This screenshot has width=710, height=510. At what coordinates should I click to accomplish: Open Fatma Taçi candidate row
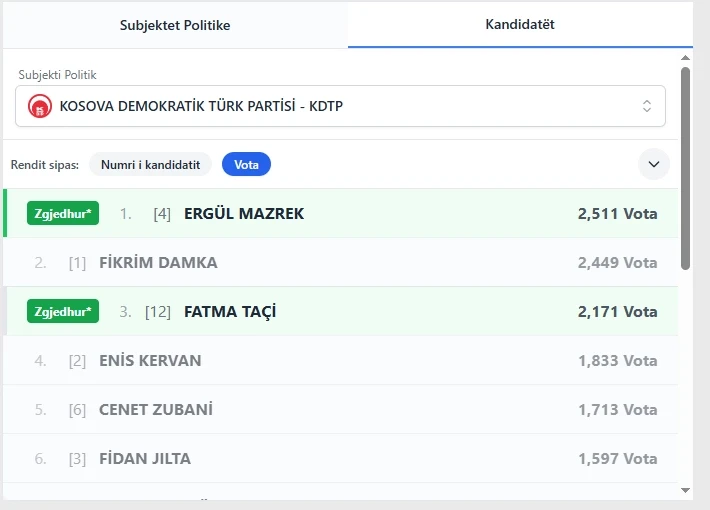230,312
